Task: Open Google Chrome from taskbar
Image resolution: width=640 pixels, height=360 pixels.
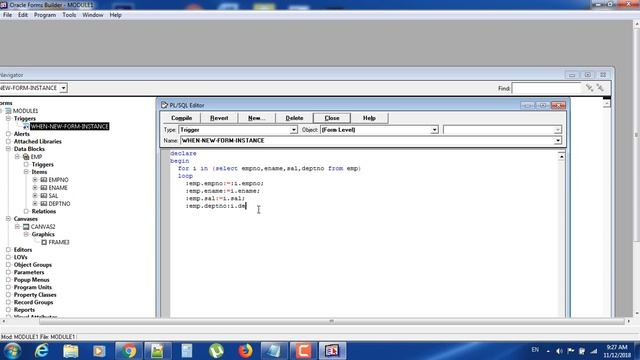Action: pos(129,351)
